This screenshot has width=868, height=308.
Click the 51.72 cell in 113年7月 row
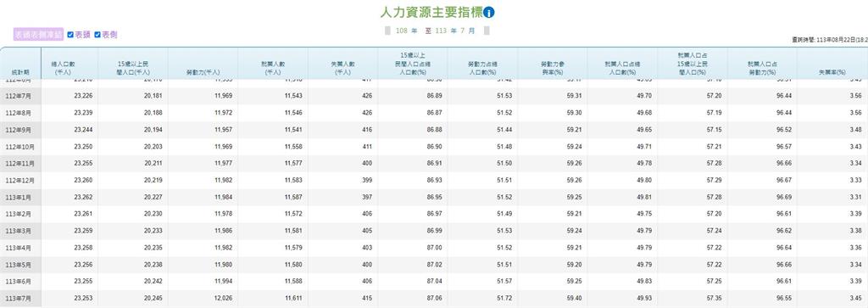pyautogui.click(x=505, y=299)
